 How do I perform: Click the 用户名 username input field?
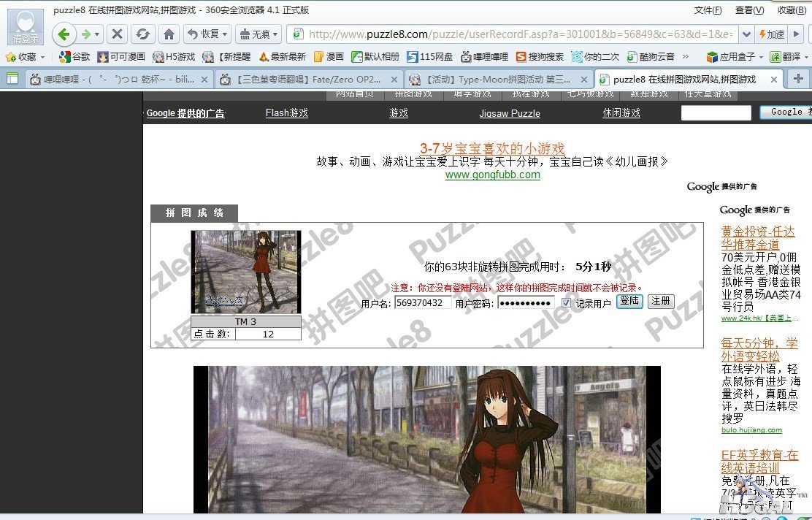point(423,303)
